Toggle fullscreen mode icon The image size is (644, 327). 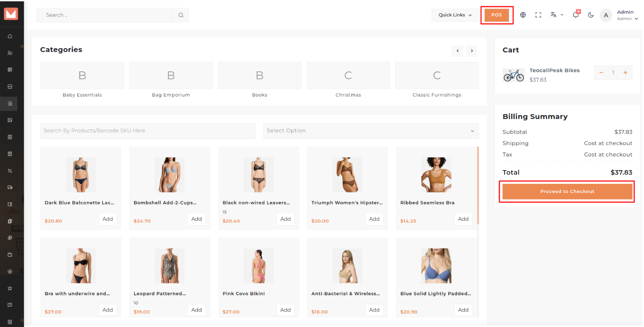[538, 15]
